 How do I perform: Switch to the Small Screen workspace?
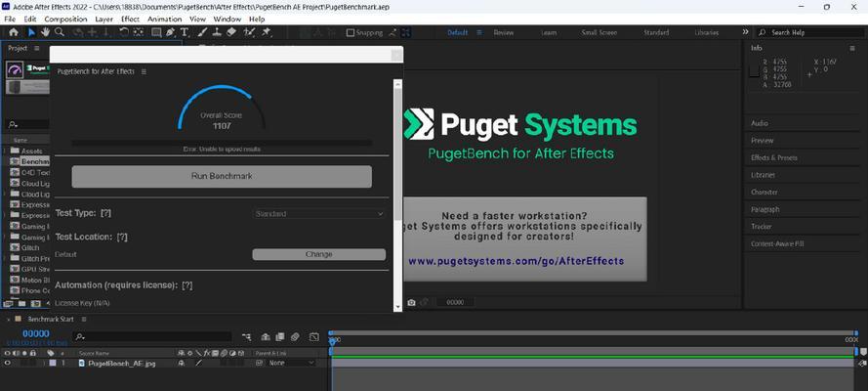click(x=599, y=32)
